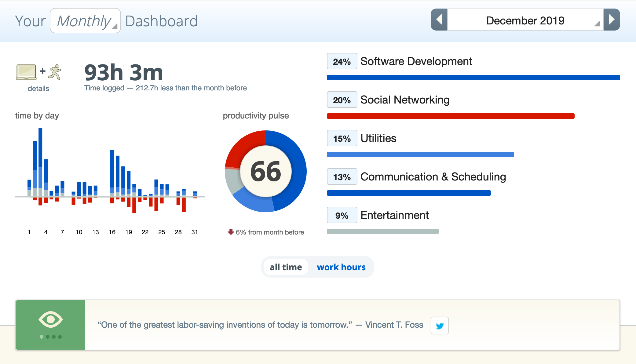Switch to the work hours view

pyautogui.click(x=341, y=267)
